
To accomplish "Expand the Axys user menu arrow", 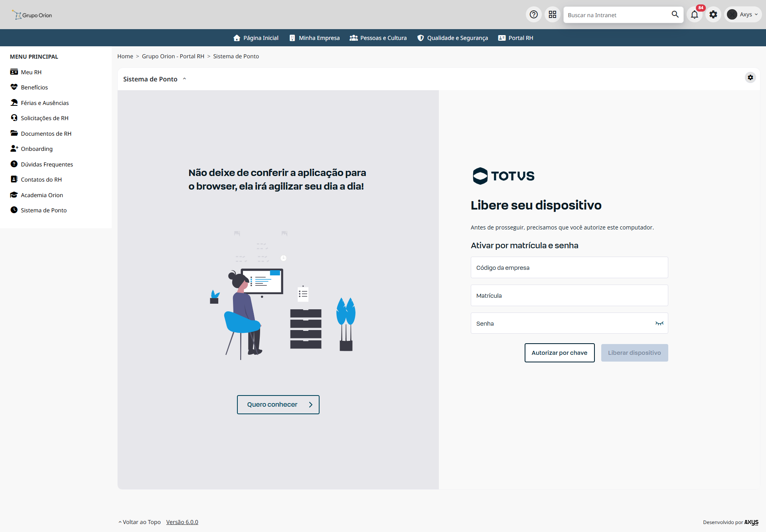I will [x=756, y=15].
